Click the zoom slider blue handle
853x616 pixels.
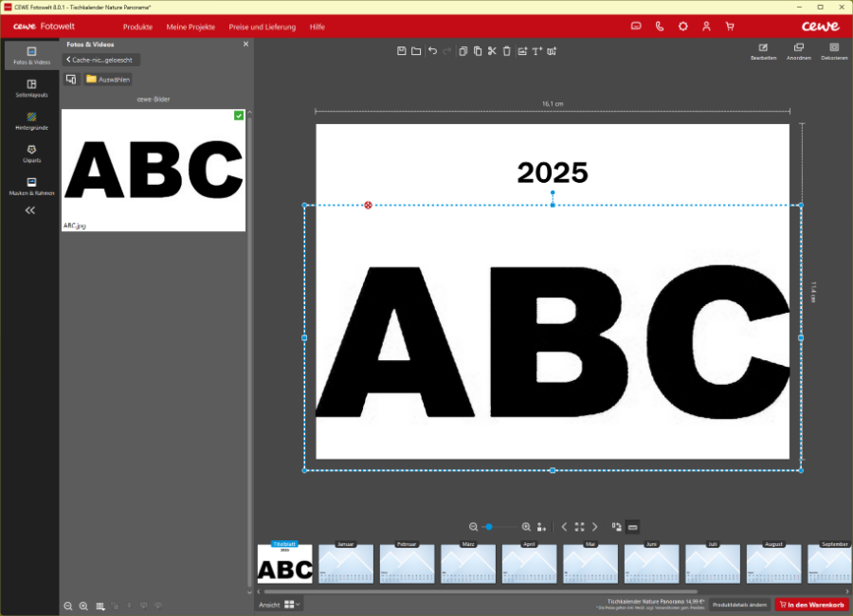(489, 527)
